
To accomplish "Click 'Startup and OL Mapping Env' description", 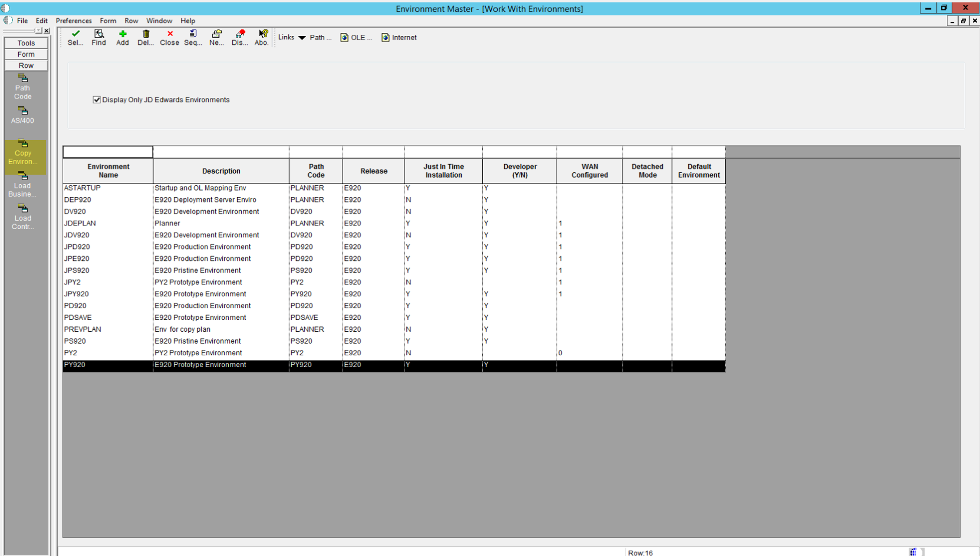I will coord(200,188).
